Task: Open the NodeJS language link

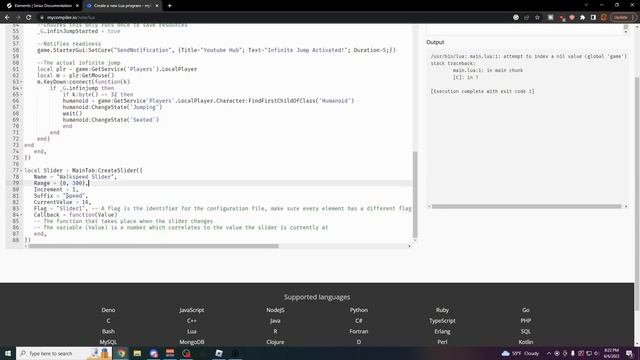Action: pyautogui.click(x=275, y=310)
